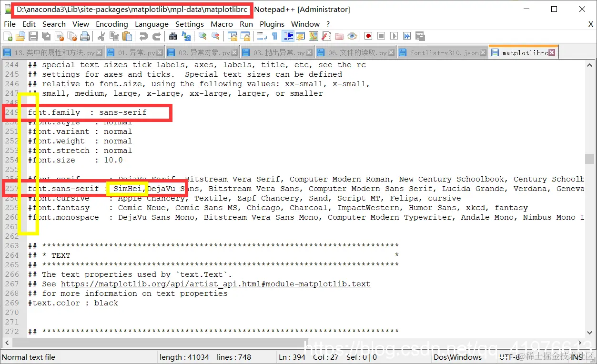The image size is (597, 364).
Task: Open the Edit menu
Action: [29, 24]
